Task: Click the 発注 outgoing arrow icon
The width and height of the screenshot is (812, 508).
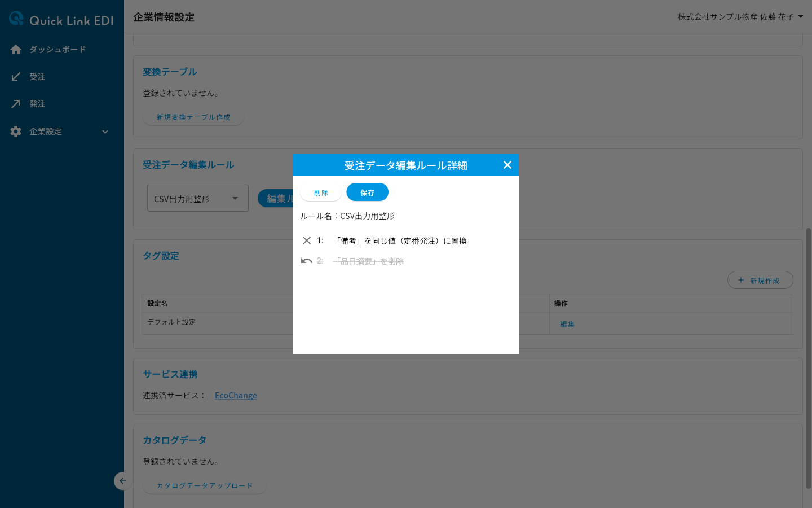Action: tap(16, 104)
